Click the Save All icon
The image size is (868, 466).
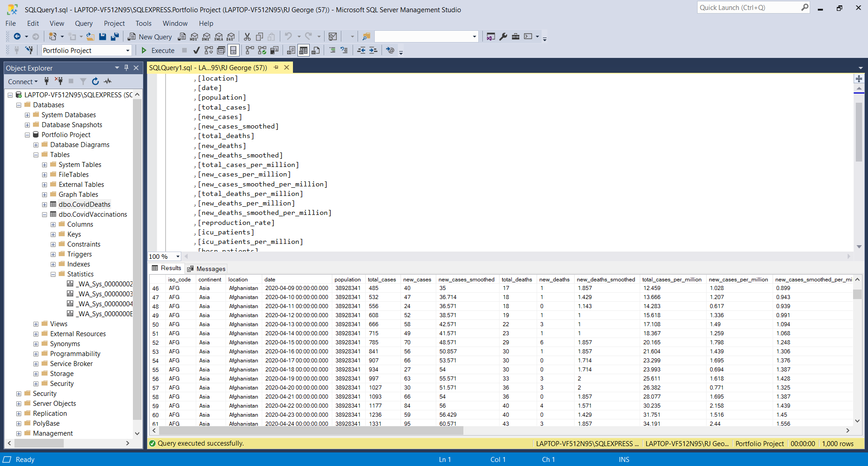[x=115, y=37]
